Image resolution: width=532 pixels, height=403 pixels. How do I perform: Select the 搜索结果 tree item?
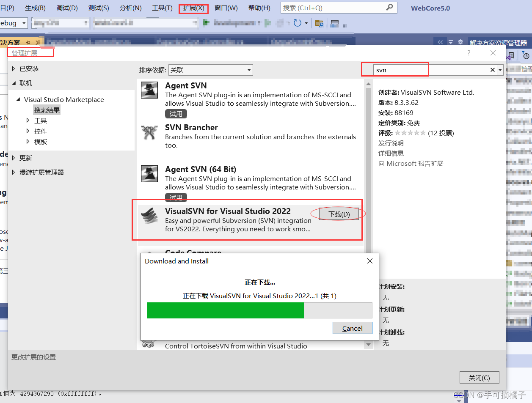(47, 110)
